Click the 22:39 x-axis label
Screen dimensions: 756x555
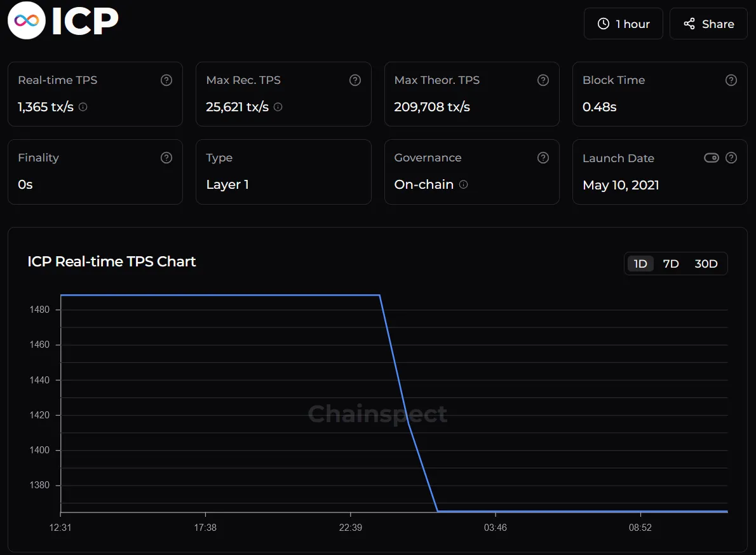[x=351, y=528]
